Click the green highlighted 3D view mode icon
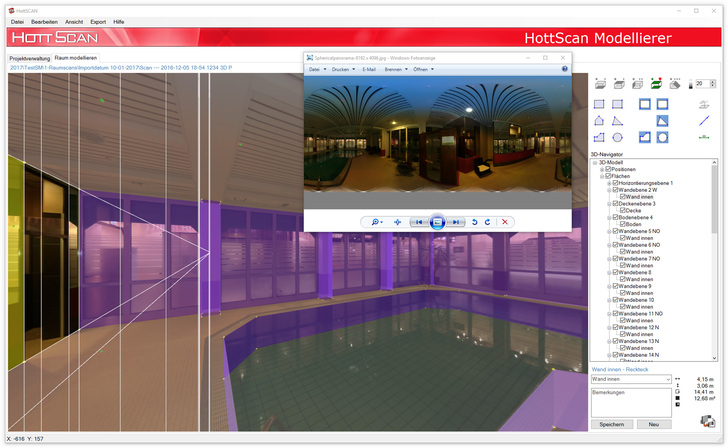Screen dimensions: 728x448 656,84
